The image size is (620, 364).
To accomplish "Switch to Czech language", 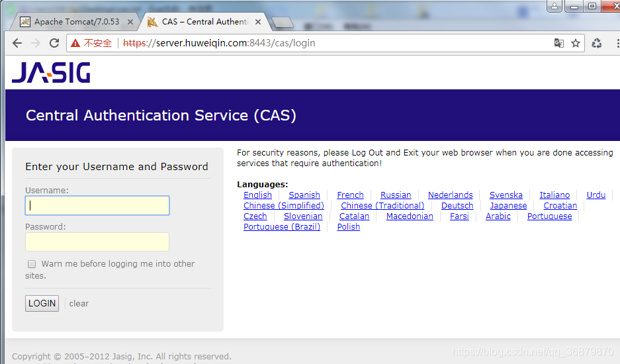I will (x=255, y=216).
